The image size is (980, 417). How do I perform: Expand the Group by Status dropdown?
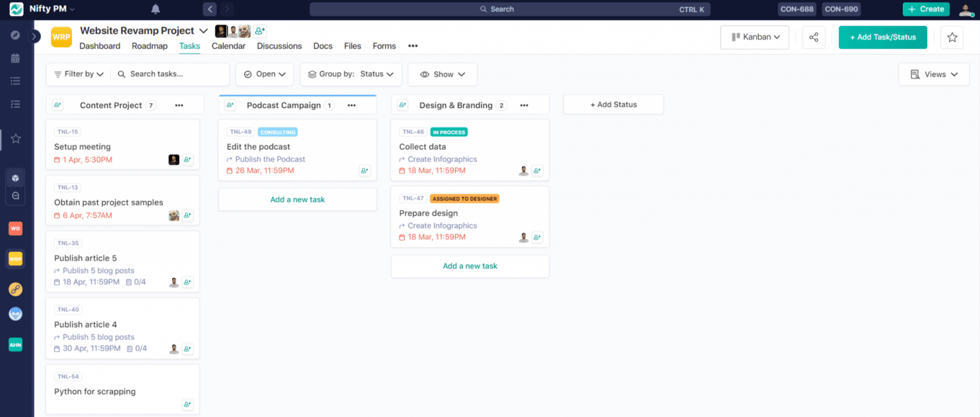click(350, 74)
